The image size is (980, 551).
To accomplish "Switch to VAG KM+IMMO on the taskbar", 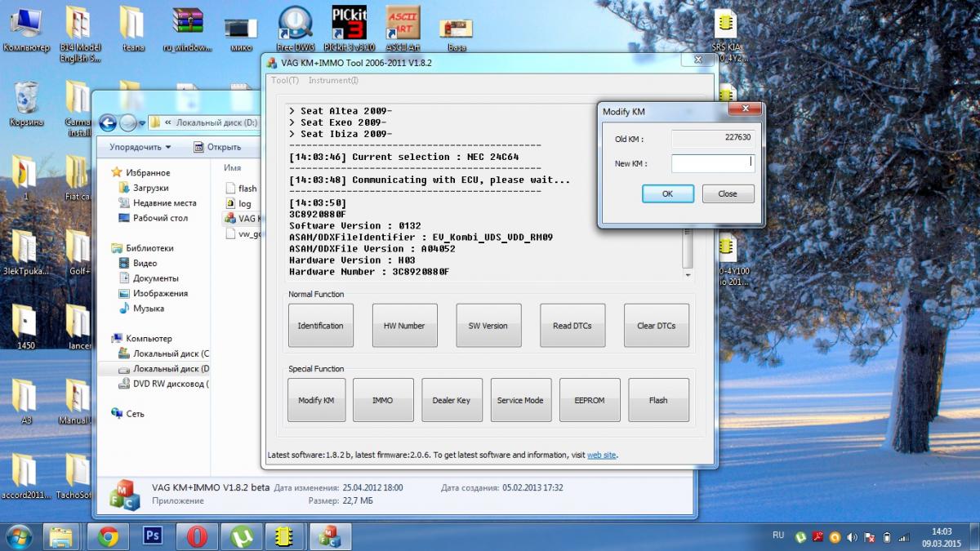I will pos(330,536).
